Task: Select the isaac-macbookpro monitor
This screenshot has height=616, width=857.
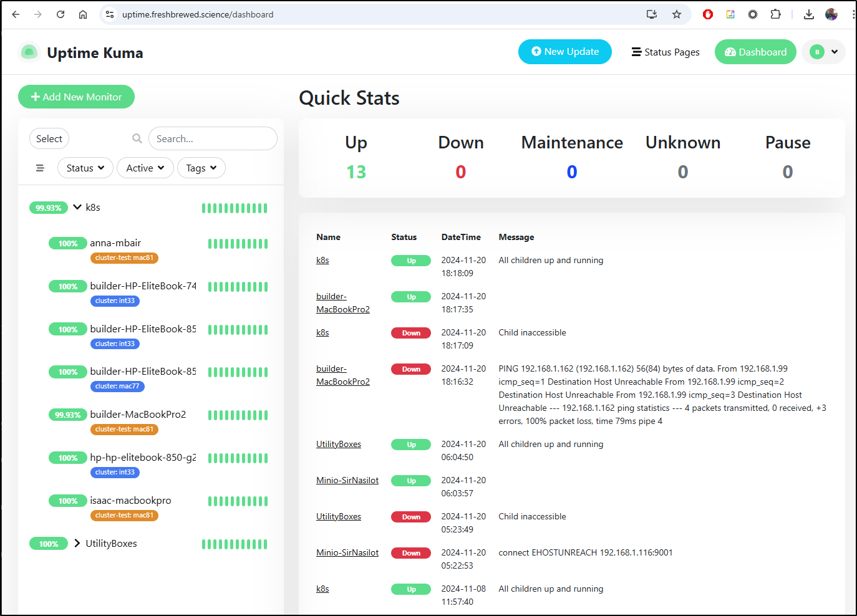Action: (130, 500)
